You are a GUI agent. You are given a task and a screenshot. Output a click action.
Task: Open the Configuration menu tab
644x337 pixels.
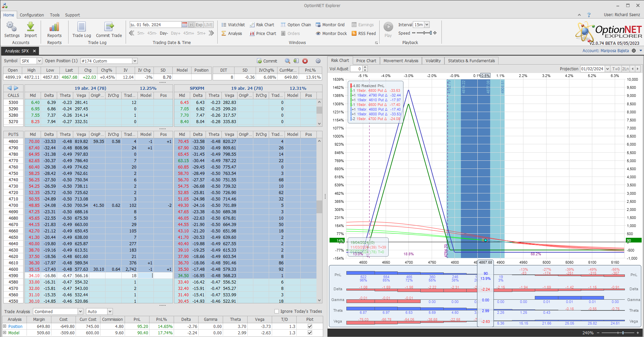click(32, 15)
